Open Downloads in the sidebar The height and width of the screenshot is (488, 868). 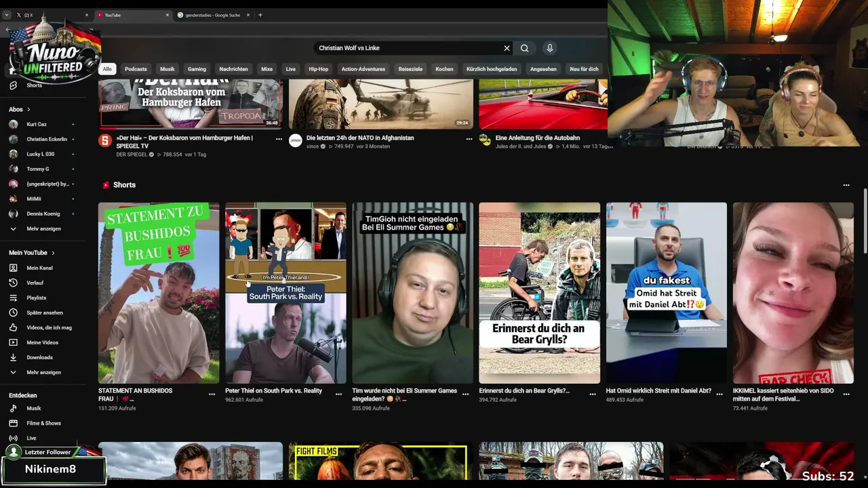point(41,357)
